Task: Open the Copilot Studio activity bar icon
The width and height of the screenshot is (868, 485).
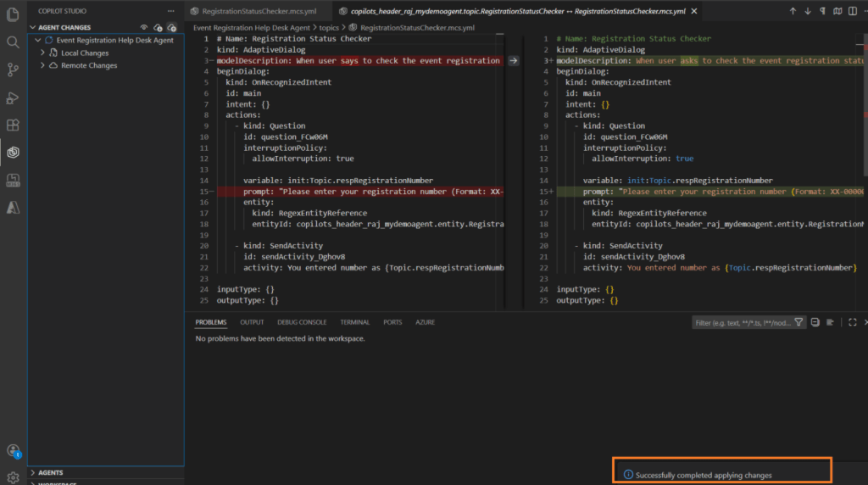Action: [13, 153]
